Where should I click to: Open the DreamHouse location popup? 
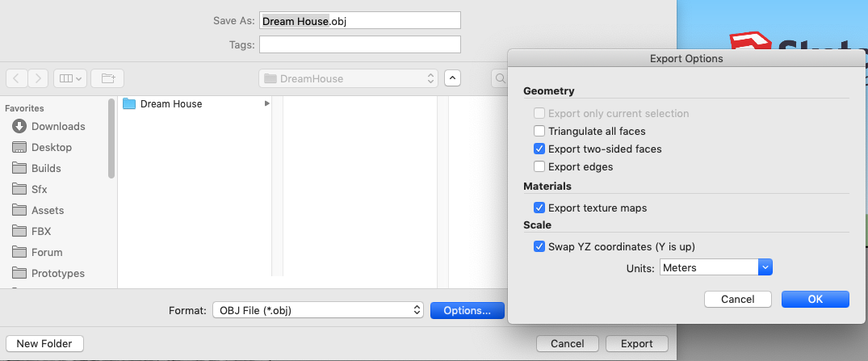pyautogui.click(x=348, y=78)
